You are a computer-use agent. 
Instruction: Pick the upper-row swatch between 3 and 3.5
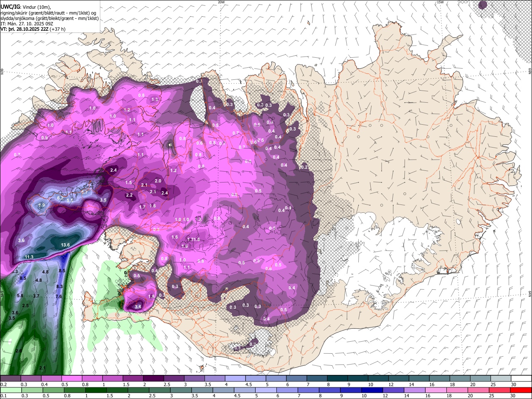[x=194, y=379]
